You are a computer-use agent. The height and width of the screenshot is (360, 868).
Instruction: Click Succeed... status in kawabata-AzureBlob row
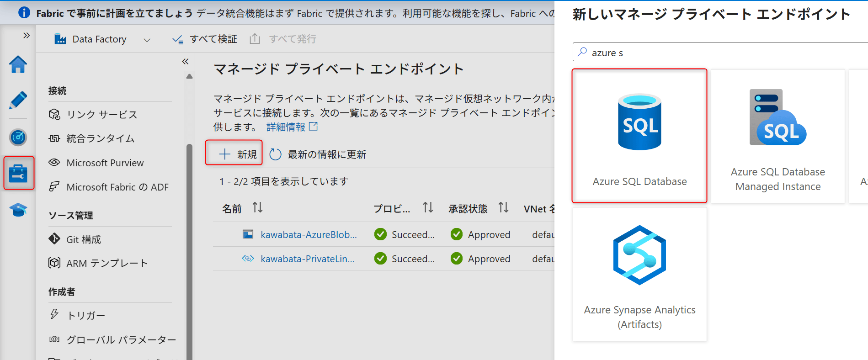[x=405, y=235]
